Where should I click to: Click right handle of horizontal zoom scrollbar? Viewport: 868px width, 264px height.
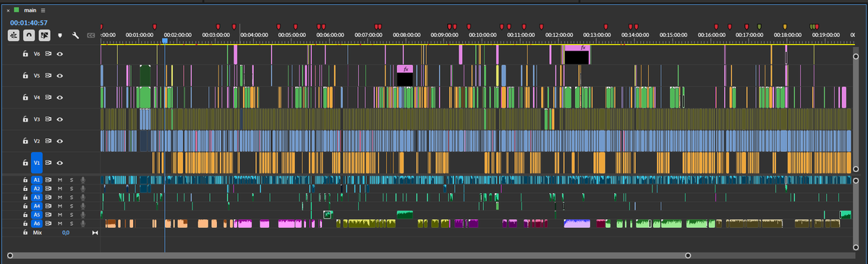(688, 255)
